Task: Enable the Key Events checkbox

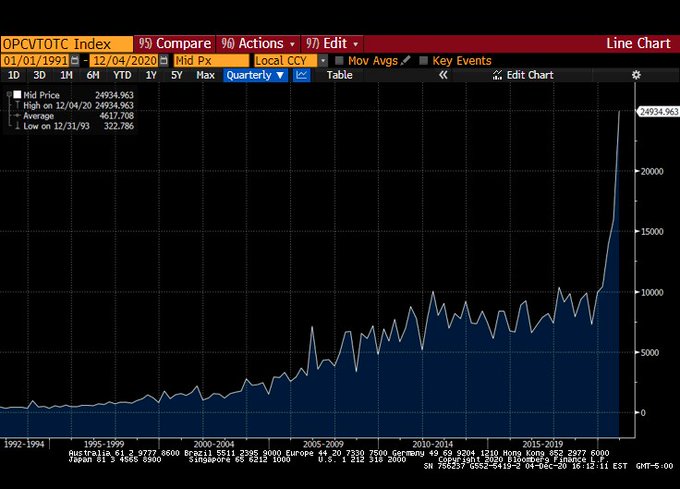Action: [424, 60]
